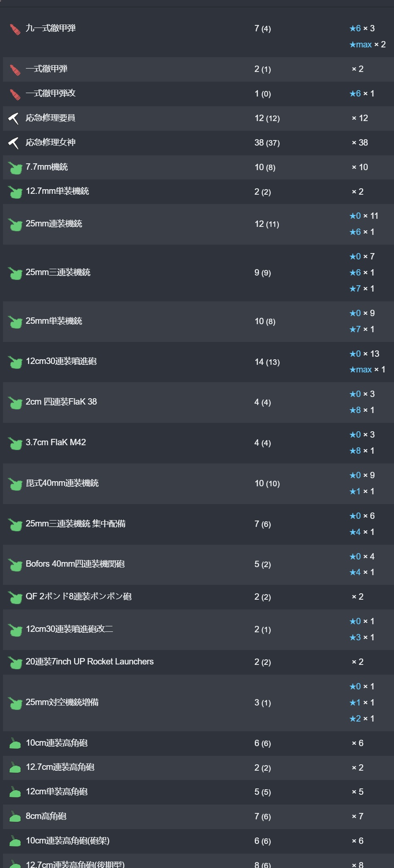Image resolution: width=394 pixels, height=868 pixels.
Task: Select the 12.7mm単装機銃 equipment name
Action: click(x=57, y=191)
